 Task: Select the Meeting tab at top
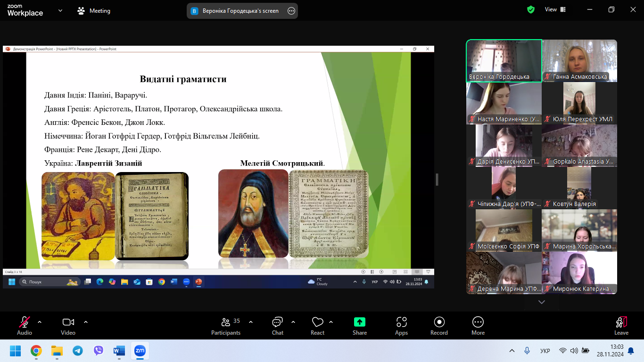[94, 10]
